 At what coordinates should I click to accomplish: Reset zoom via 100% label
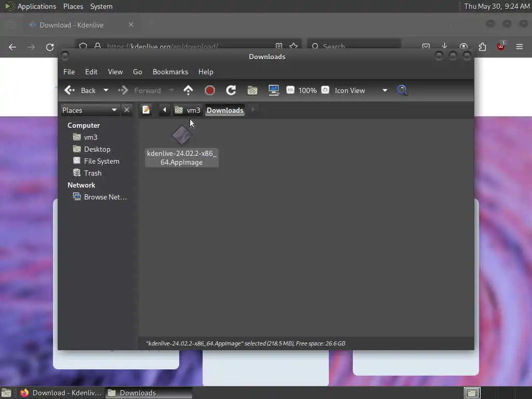[308, 90]
